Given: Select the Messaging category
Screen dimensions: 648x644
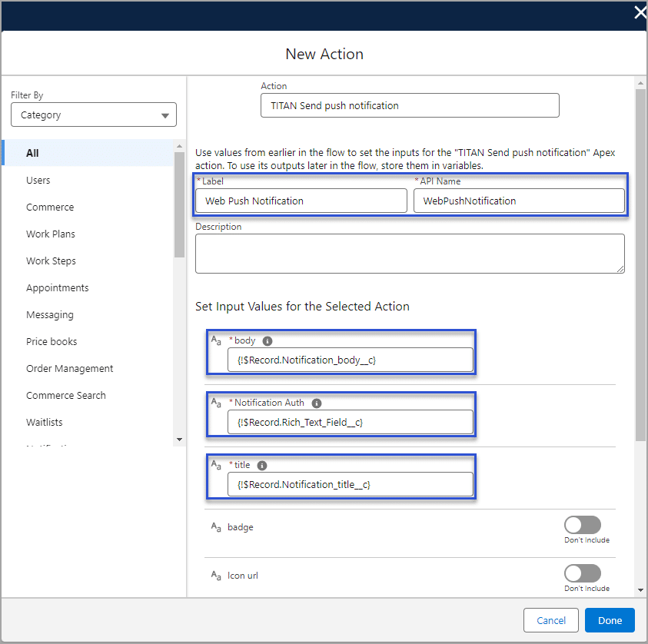Looking at the screenshot, I should point(50,315).
